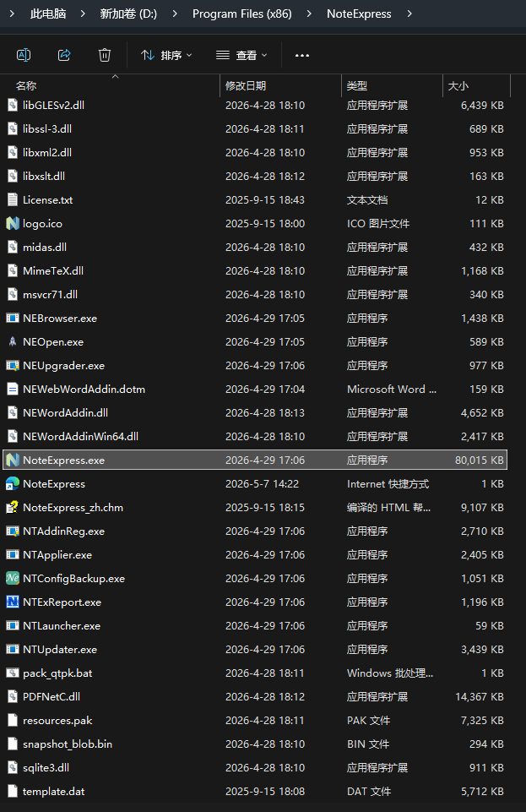Image resolution: width=526 pixels, height=812 pixels.
Task: Expand chevron after 新加卷 (D:) breadcrumb
Action: click(x=175, y=14)
